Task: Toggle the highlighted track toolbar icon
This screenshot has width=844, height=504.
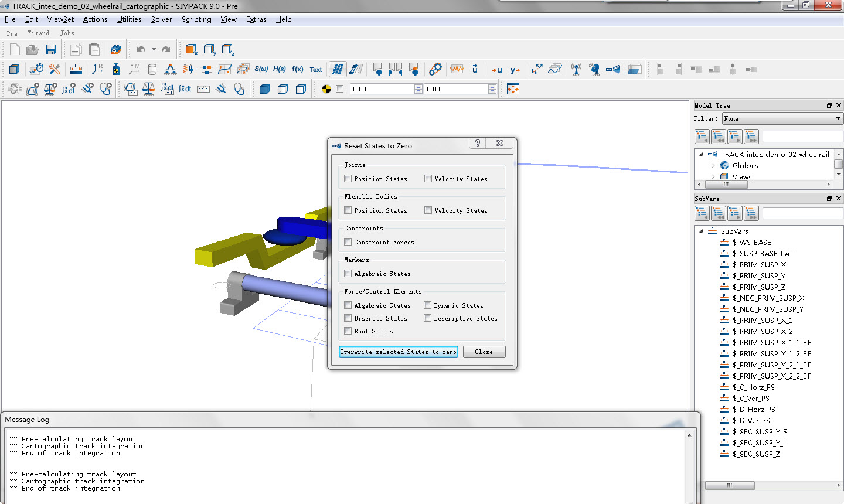Action: click(338, 69)
